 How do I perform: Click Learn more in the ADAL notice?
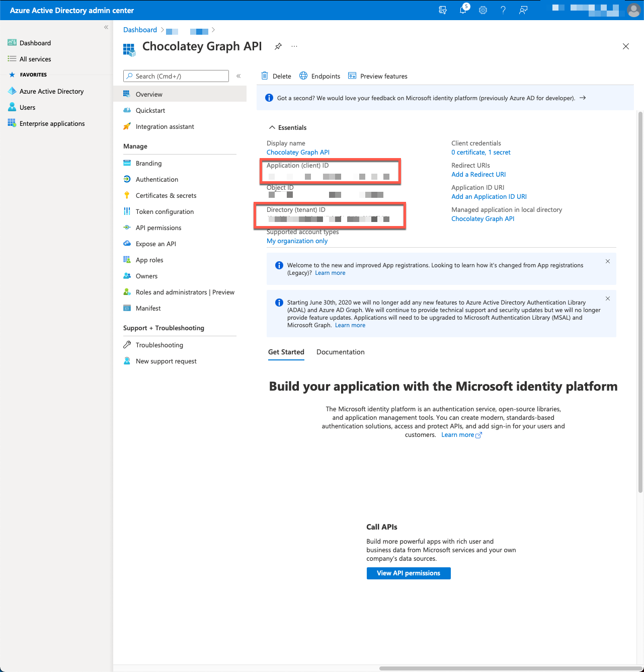350,325
